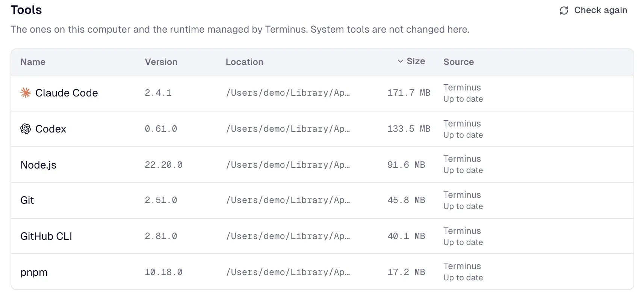Image resolution: width=644 pixels, height=292 pixels.
Task: Select the pnpm tool name
Action: (34, 272)
